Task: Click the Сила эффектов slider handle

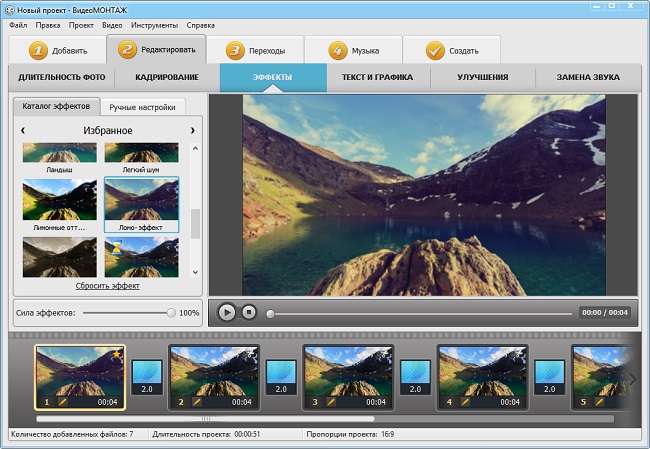Action: [x=171, y=313]
